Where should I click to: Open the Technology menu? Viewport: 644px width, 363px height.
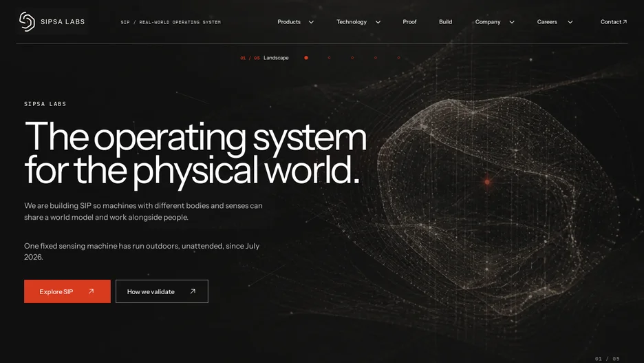click(x=352, y=22)
